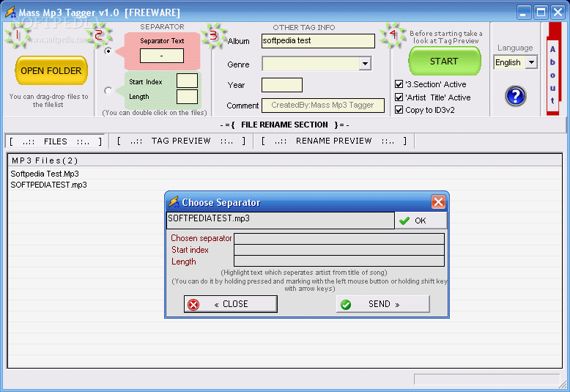The width and height of the screenshot is (570, 392).
Task: Click the Chosen separator field
Action: 339,239
